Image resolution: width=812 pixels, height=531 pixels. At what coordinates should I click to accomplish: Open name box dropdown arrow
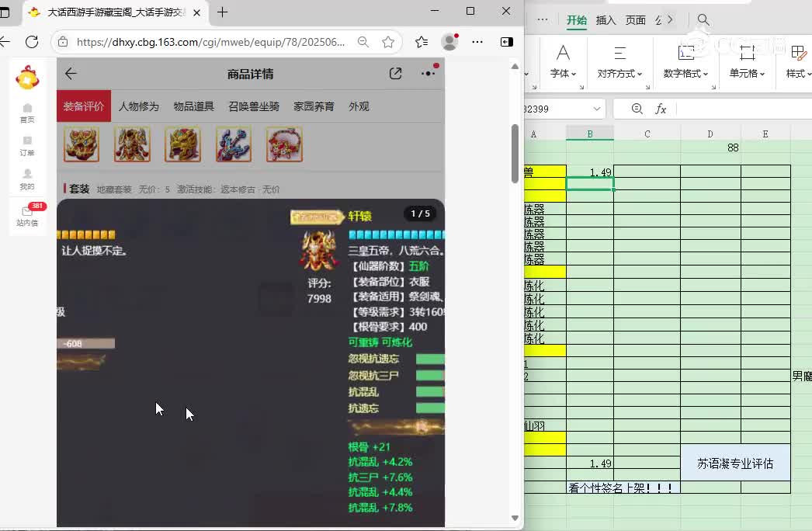point(596,109)
